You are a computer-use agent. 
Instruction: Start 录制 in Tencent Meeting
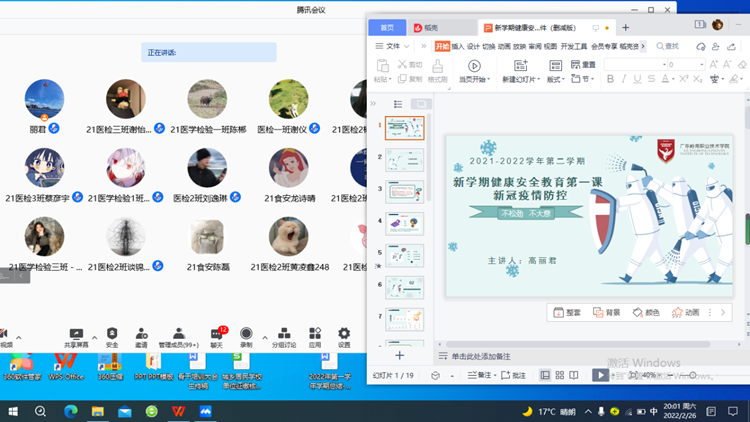point(246,338)
